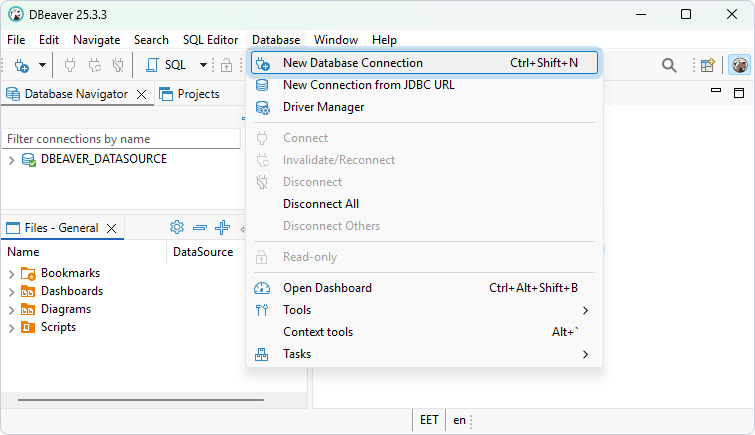Screen dimensions: 755x435
Task: Choose New Connection from JDBC URL
Action: pos(424,85)
